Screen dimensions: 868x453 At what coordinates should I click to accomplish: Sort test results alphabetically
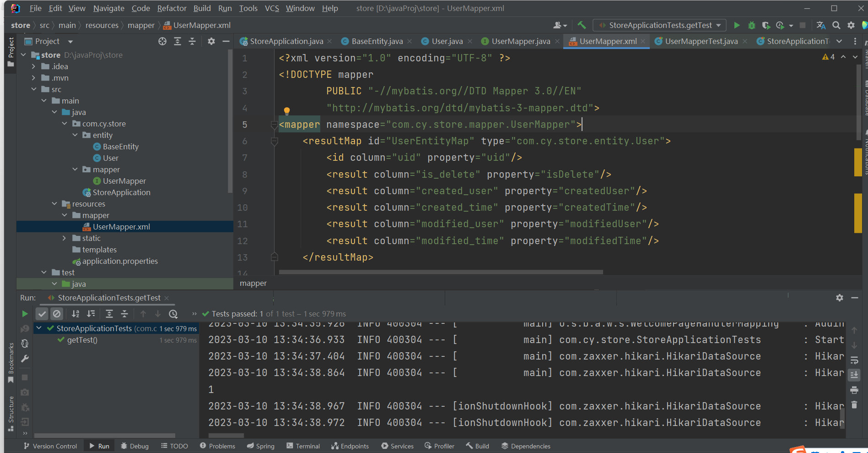(75, 314)
